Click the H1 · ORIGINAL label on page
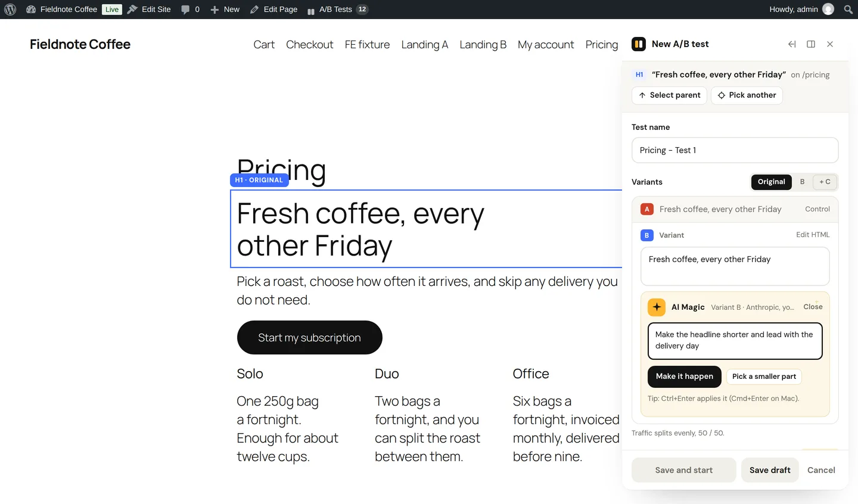 coord(259,180)
